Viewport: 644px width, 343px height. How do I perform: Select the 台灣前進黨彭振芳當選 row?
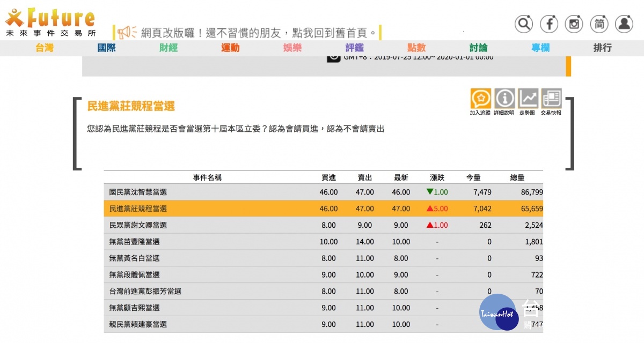click(323, 292)
